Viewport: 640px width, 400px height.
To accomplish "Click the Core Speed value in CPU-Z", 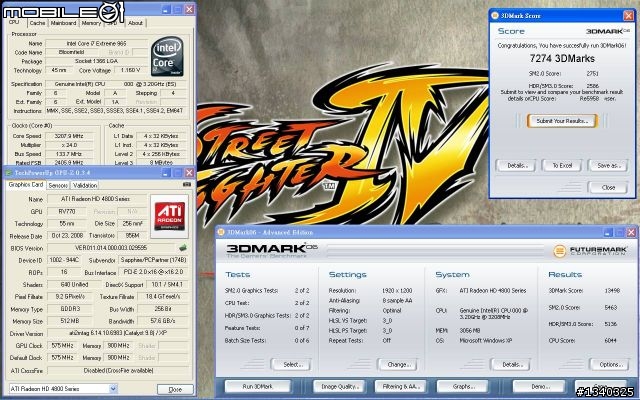I will click(x=68, y=136).
